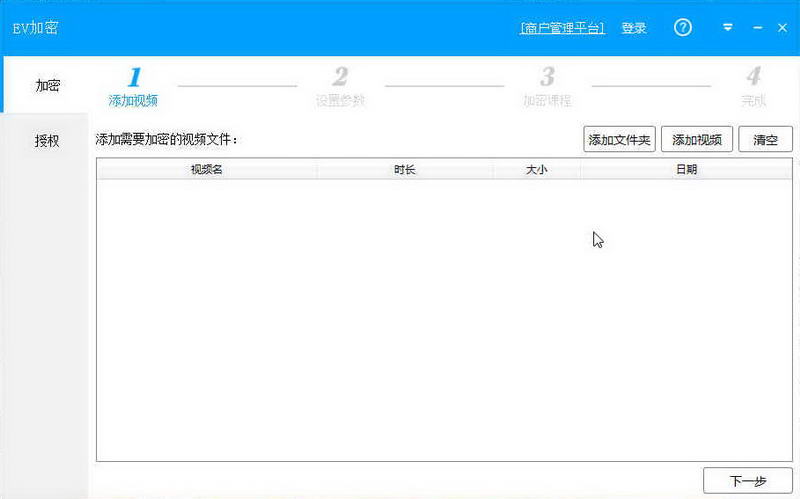Minimize the EV加密 window
Screen dimensions: 800x499
[758, 28]
